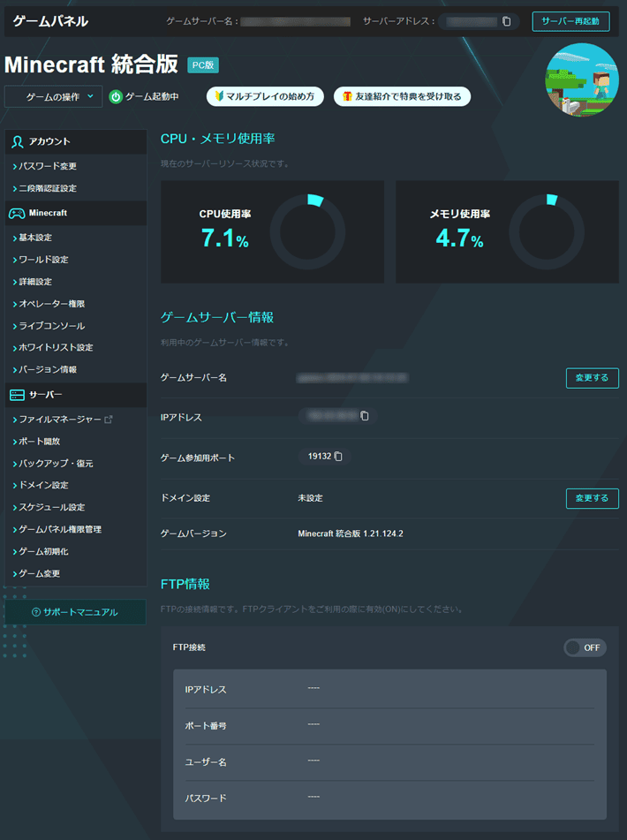The height and width of the screenshot is (840, 627).
Task: Click the サーバー再起動 button
Action: point(570,21)
